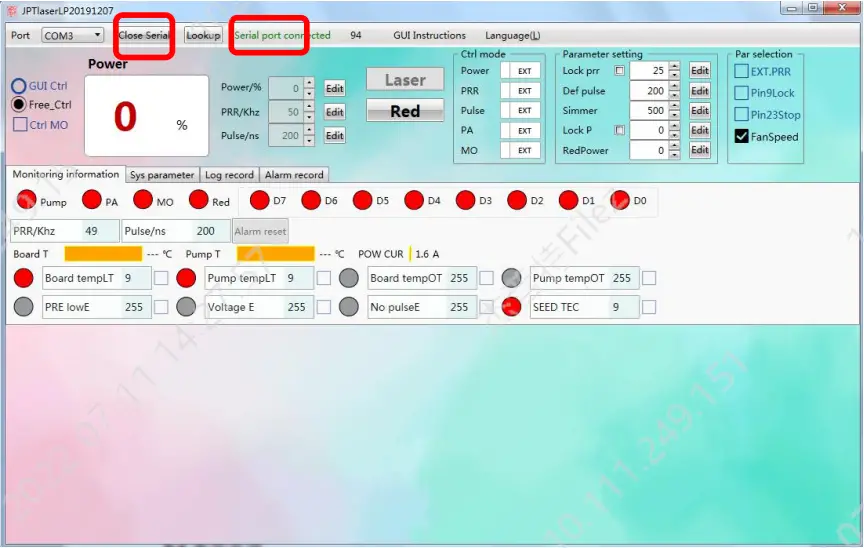Click the Board tempLT red alarm indicator
This screenshot has height=548, width=864.
click(23, 278)
